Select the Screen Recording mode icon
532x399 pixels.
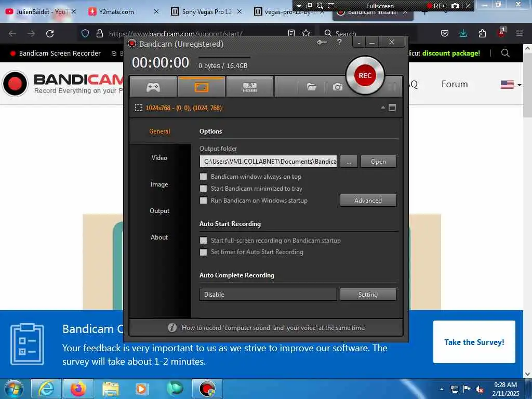202,87
